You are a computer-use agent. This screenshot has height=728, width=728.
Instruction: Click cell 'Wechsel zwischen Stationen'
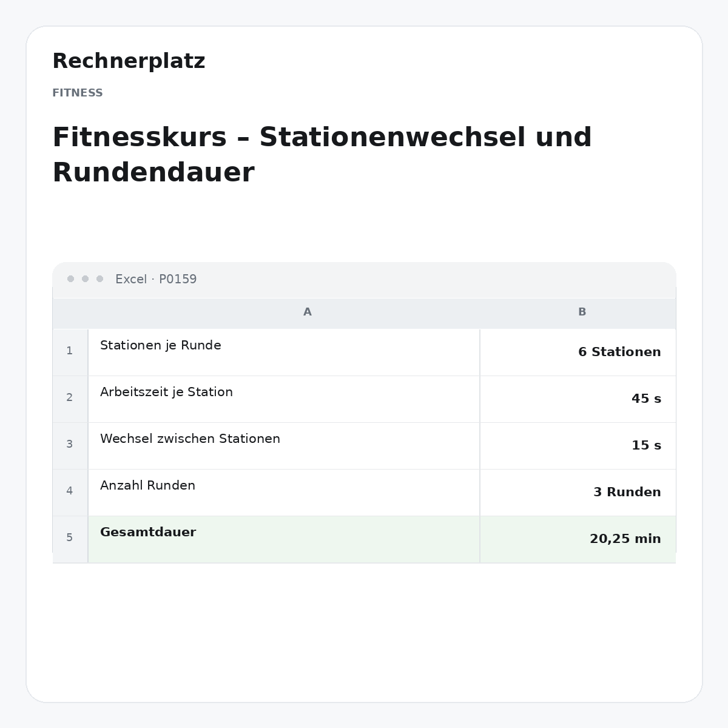tap(284, 446)
